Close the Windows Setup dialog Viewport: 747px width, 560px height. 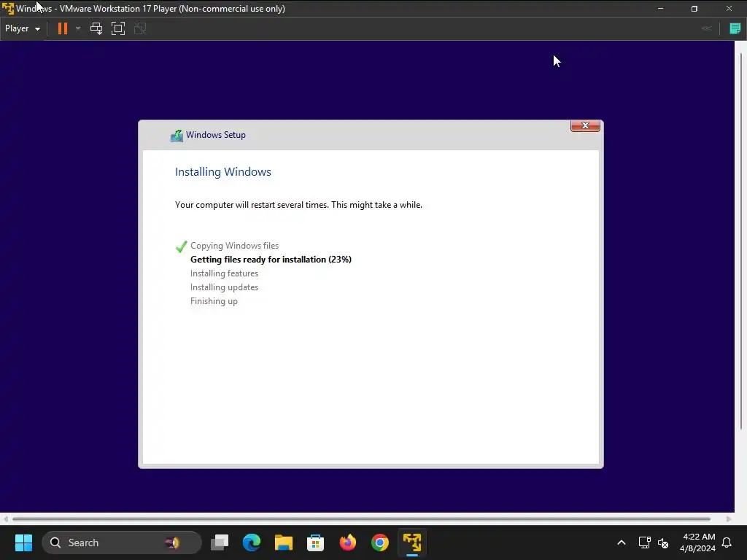click(x=585, y=125)
